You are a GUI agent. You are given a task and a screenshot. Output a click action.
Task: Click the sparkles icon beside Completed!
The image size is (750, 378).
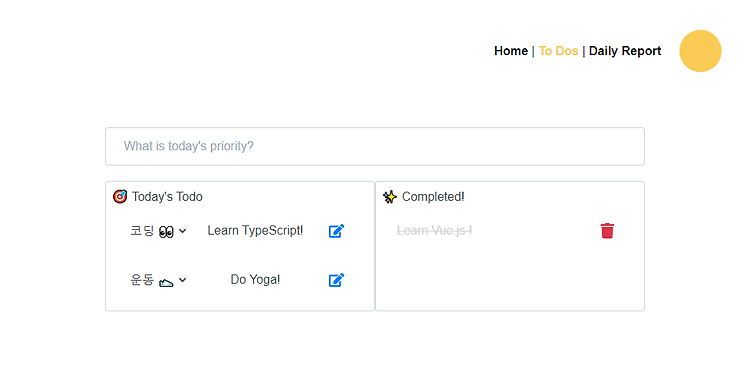coord(390,197)
